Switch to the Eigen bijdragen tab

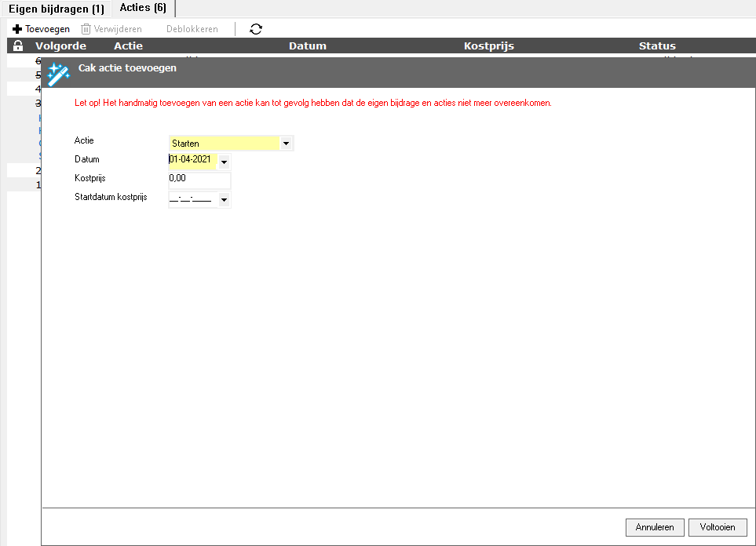click(56, 9)
